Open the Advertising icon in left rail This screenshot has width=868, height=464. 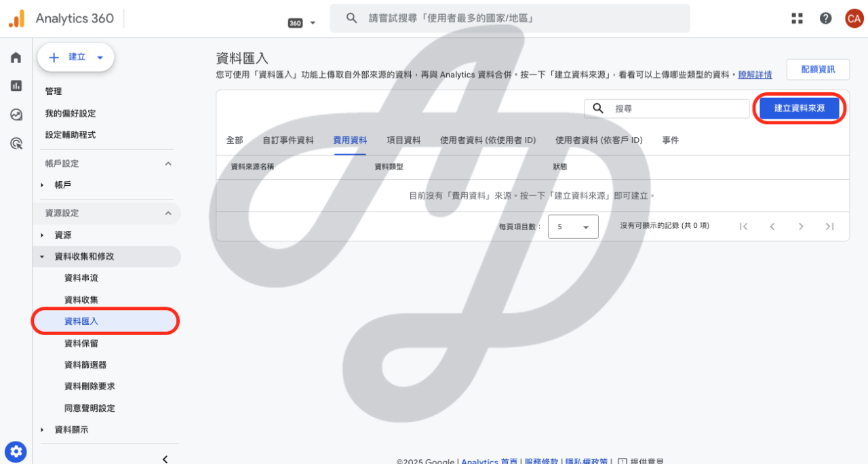pos(16,143)
